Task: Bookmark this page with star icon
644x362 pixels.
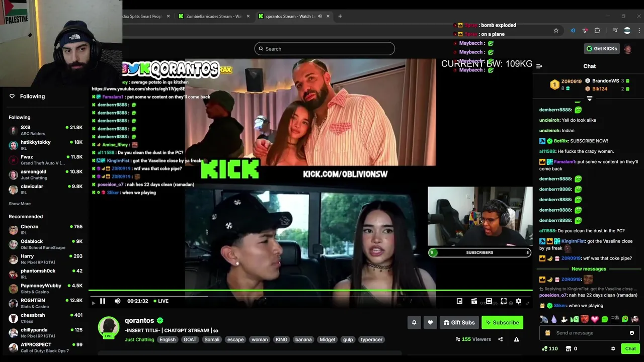Action: 556,31
